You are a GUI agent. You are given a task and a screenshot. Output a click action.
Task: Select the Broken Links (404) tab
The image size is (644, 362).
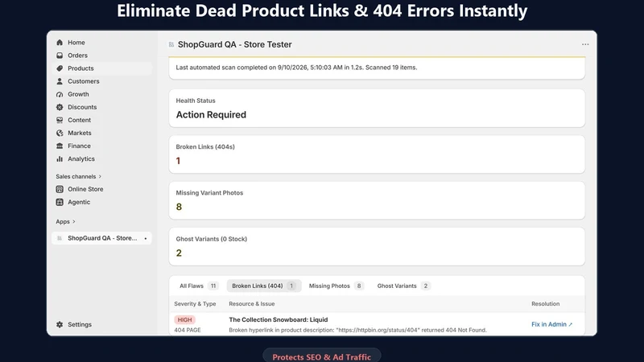264,286
